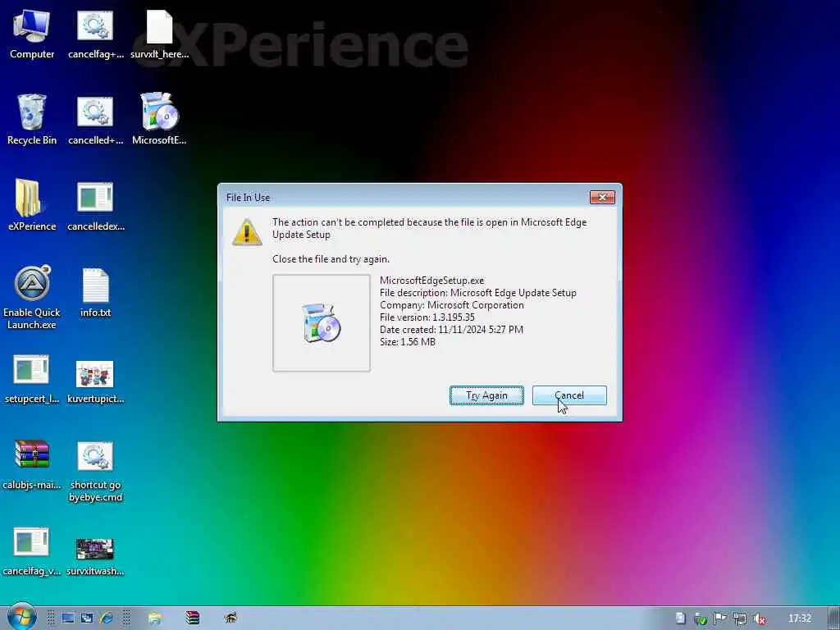Select the kuvertupict... image icon
The height and width of the screenshot is (630, 840).
[x=95, y=381]
